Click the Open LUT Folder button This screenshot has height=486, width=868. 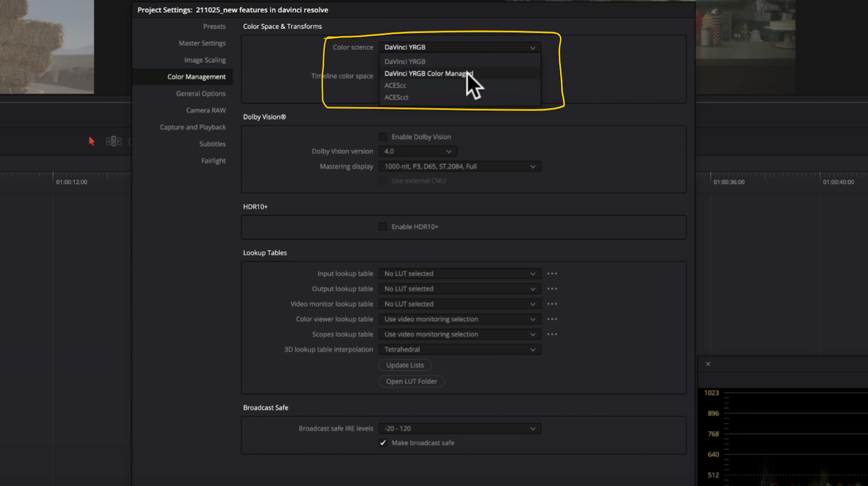pyautogui.click(x=412, y=382)
